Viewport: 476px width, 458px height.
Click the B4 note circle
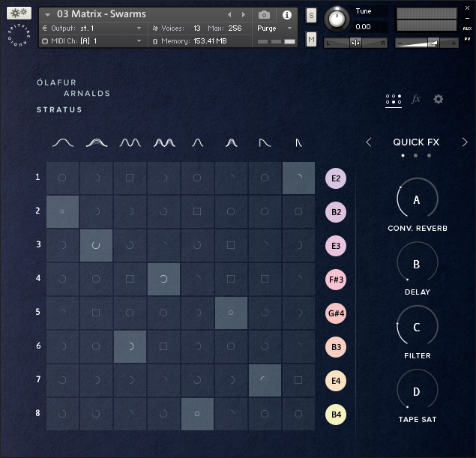(x=336, y=415)
